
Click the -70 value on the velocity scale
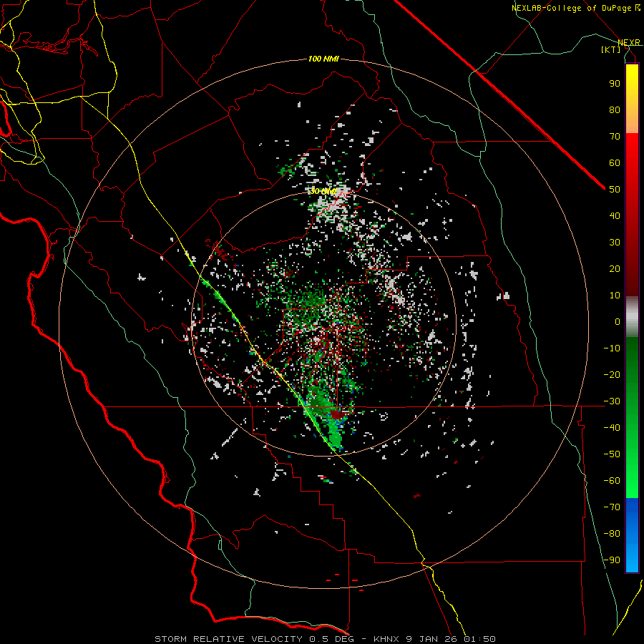pyautogui.click(x=612, y=507)
